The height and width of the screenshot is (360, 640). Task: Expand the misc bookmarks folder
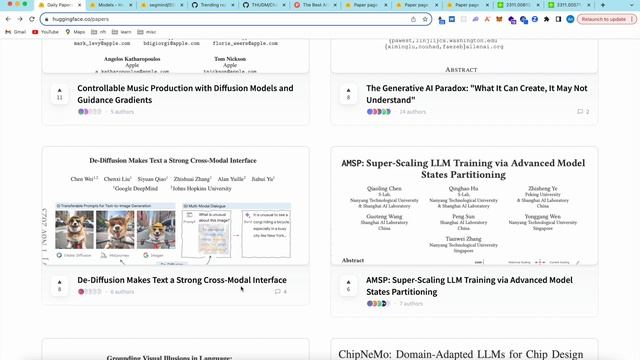click(147, 32)
